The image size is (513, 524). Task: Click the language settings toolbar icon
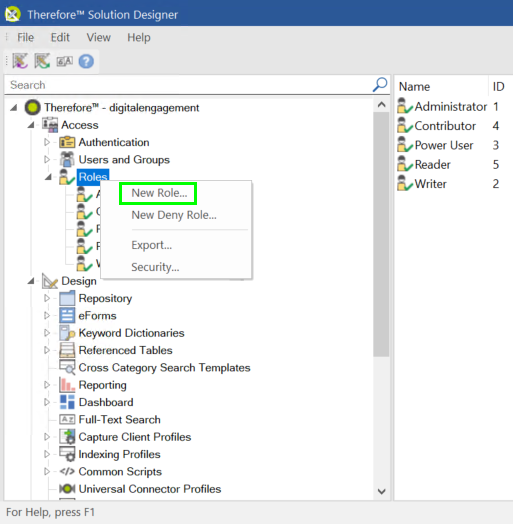click(x=65, y=61)
